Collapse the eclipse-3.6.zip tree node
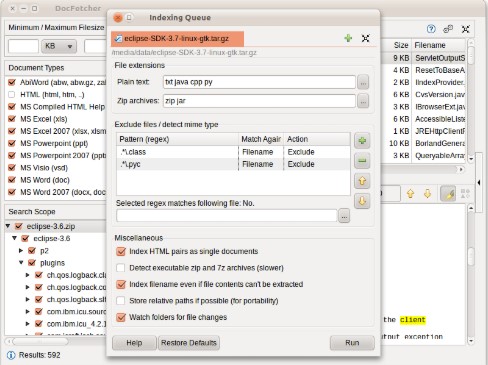 (x=8, y=226)
